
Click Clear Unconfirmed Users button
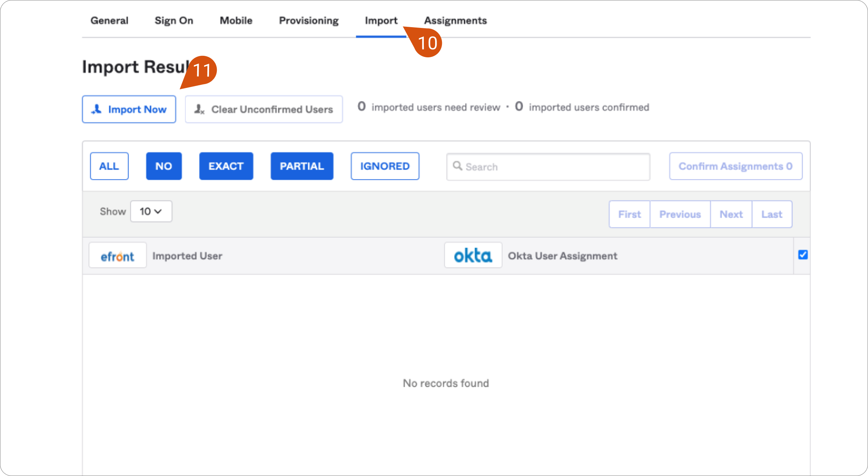(x=264, y=109)
